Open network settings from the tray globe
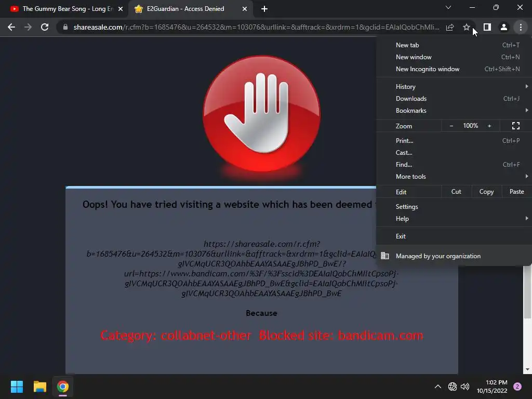The image size is (532, 399). (453, 387)
